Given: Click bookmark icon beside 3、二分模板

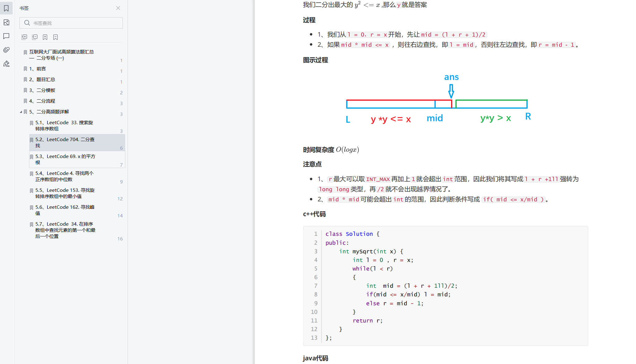Looking at the screenshot, I should click(x=26, y=90).
